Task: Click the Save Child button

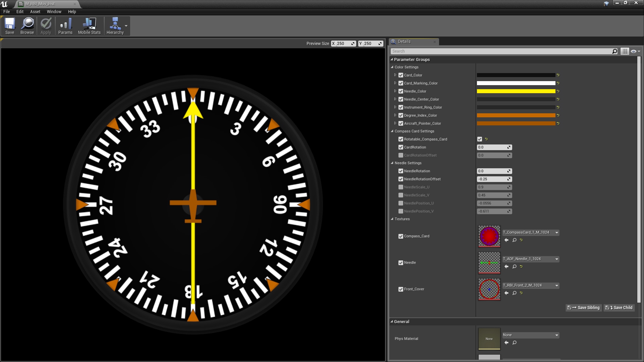Action: click(619, 307)
